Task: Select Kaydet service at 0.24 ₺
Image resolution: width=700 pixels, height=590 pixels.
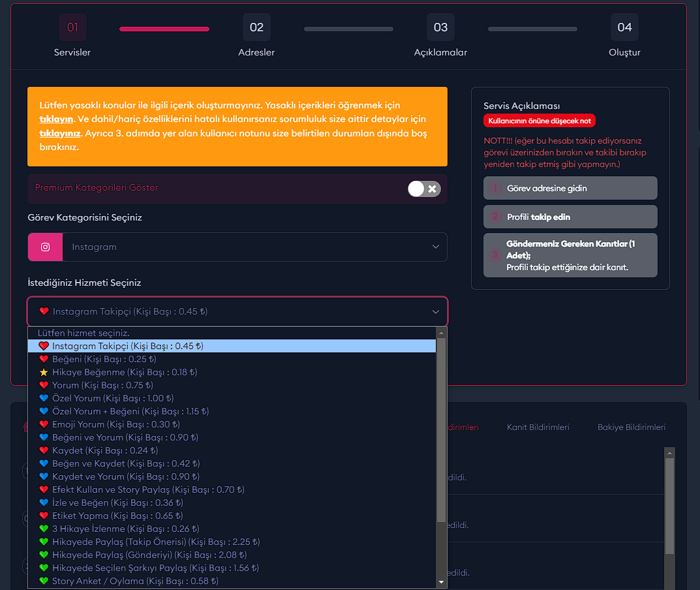Action: (232, 450)
